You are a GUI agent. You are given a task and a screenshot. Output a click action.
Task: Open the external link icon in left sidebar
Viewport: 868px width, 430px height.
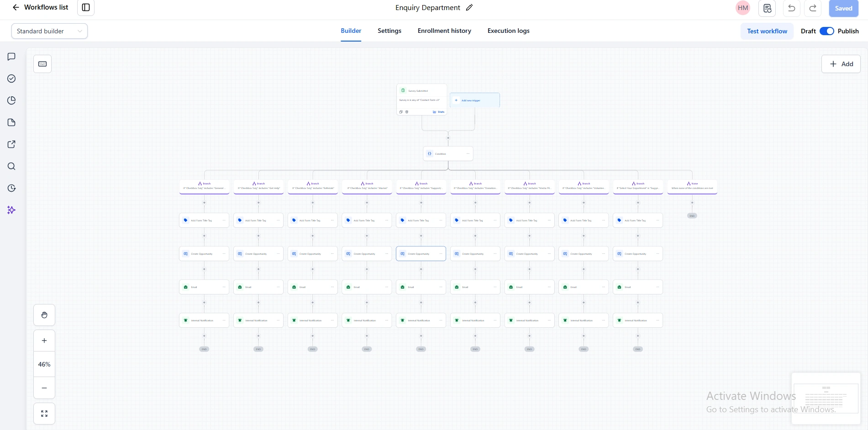11,144
